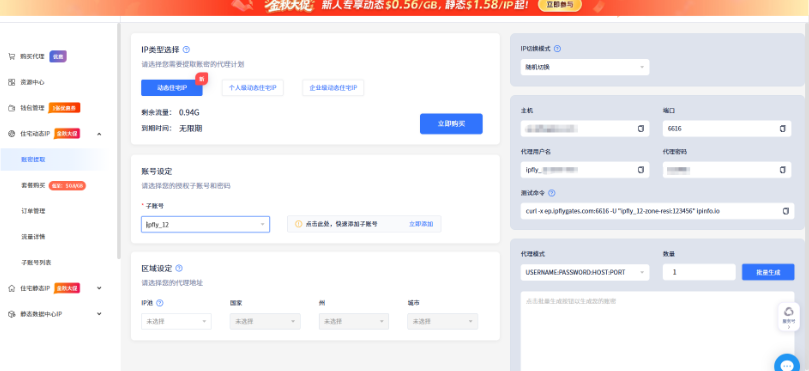This screenshot has width=809, height=371.
Task: Select the 企业级动态住宅IP plan
Action: 333,88
